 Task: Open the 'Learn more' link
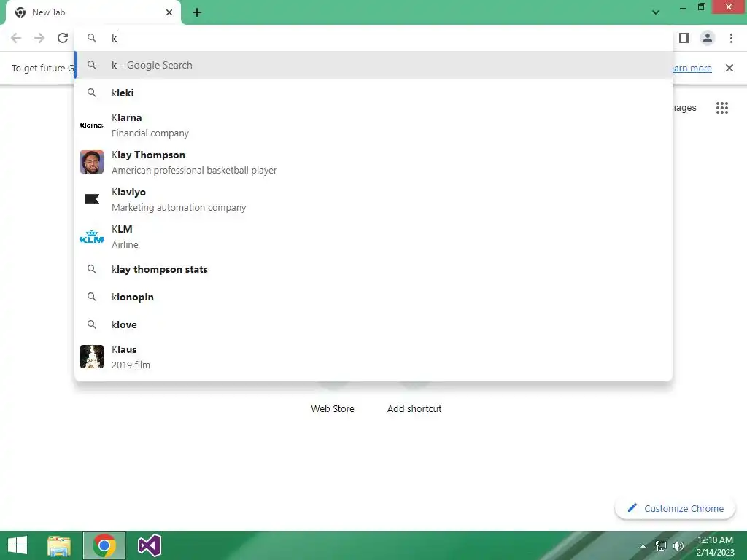tap(692, 68)
